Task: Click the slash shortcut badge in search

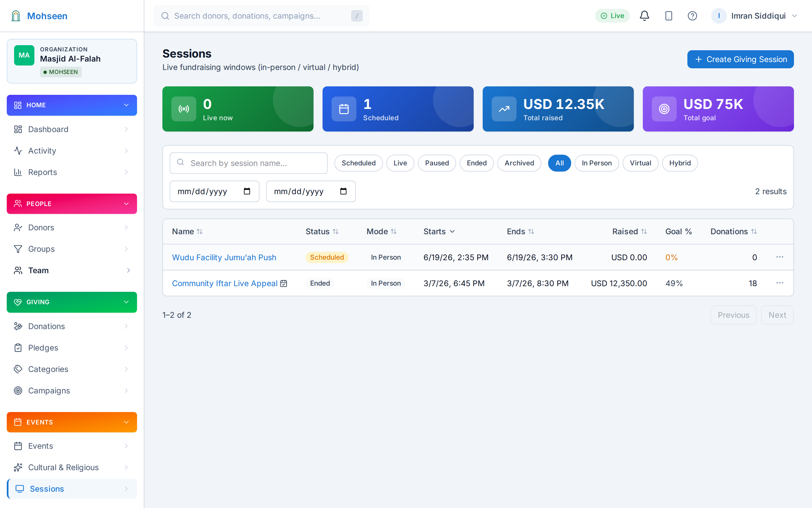Action: 357,16
